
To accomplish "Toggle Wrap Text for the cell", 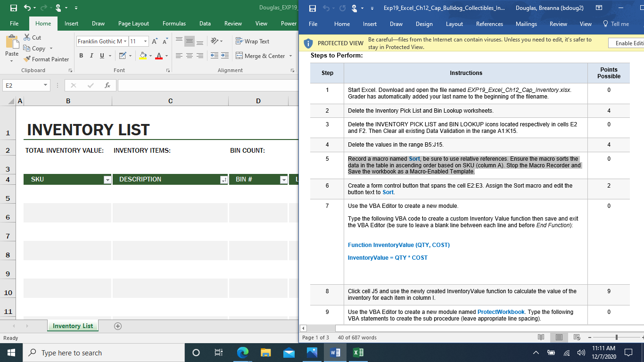I will coord(252,41).
